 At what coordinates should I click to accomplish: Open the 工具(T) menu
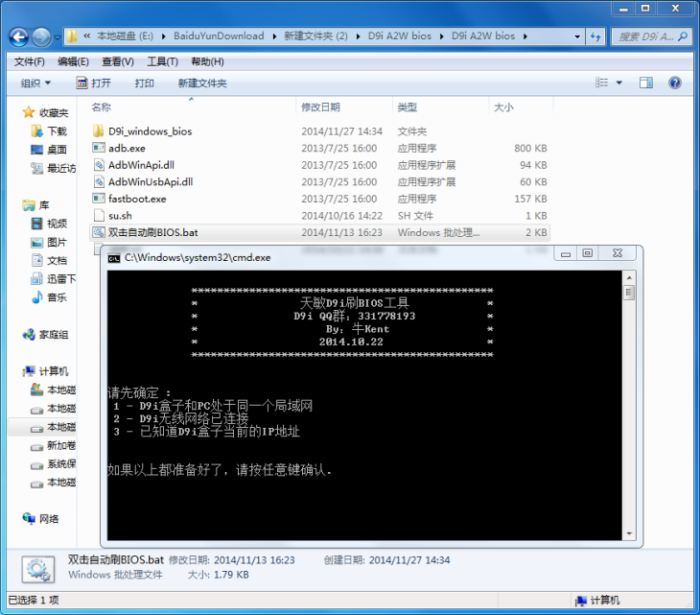click(162, 61)
